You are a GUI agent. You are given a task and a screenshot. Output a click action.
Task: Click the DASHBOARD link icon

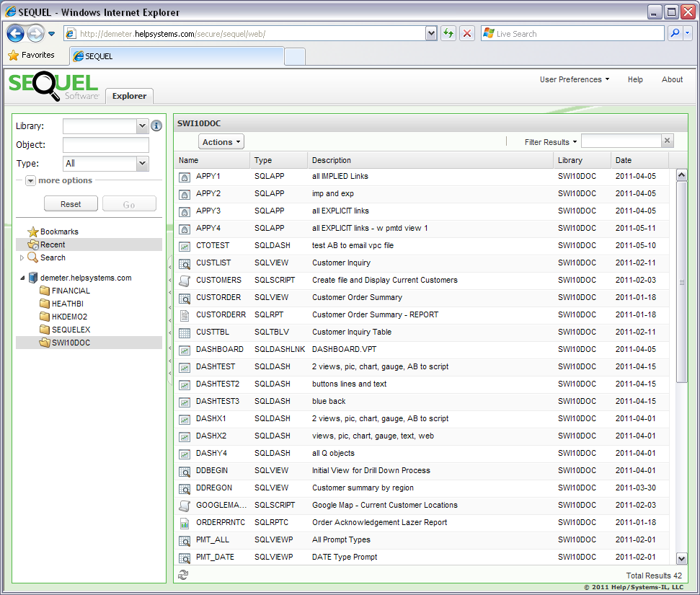[185, 350]
